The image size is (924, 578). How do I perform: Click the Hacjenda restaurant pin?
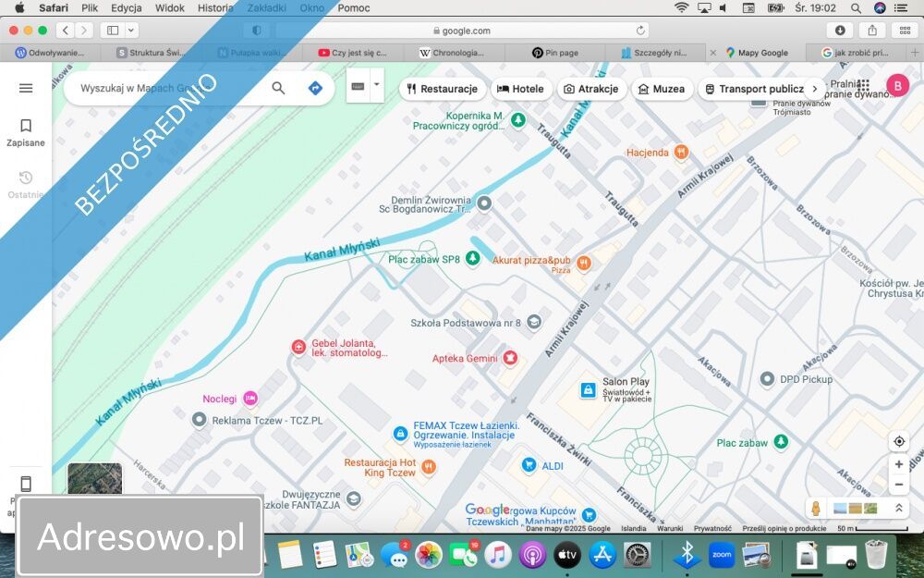click(x=681, y=153)
